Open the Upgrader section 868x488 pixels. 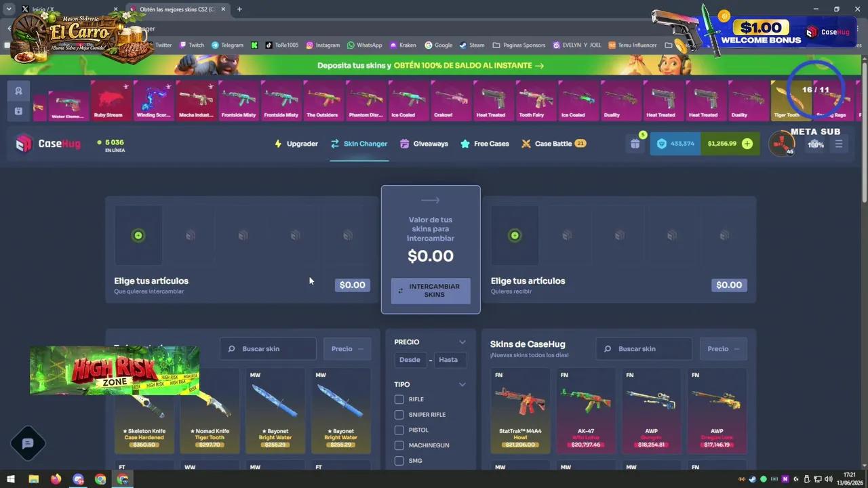[296, 144]
